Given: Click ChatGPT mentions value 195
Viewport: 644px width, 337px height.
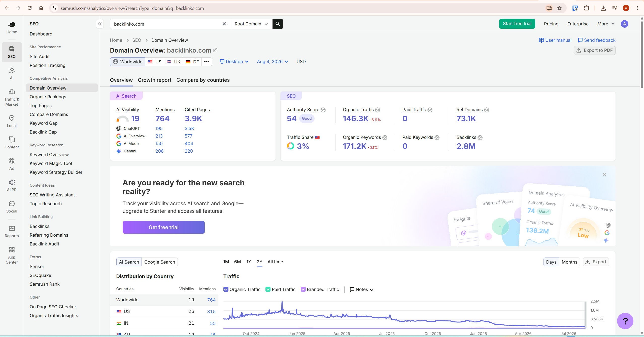Looking at the screenshot, I should tap(159, 129).
